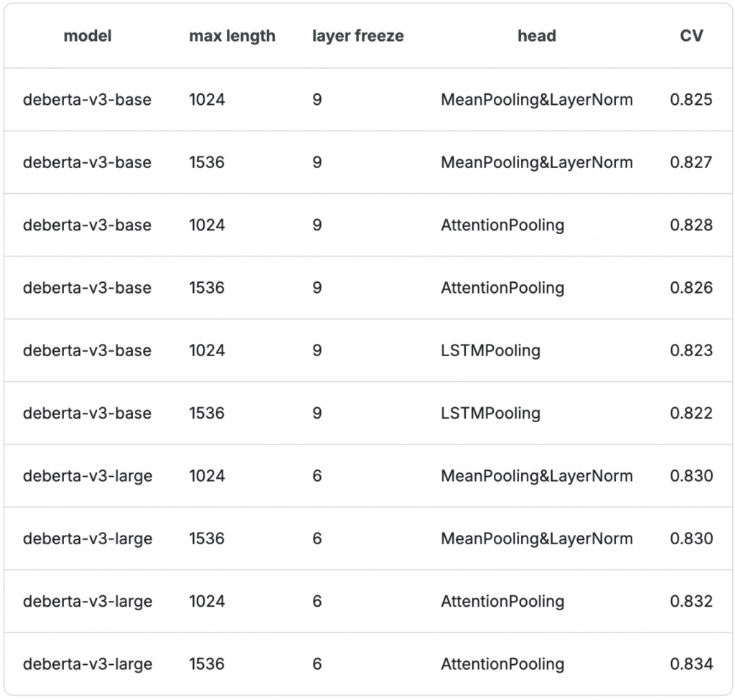The width and height of the screenshot is (735, 700).
Task: Click the 0.825 CV value
Action: pyautogui.click(x=691, y=99)
